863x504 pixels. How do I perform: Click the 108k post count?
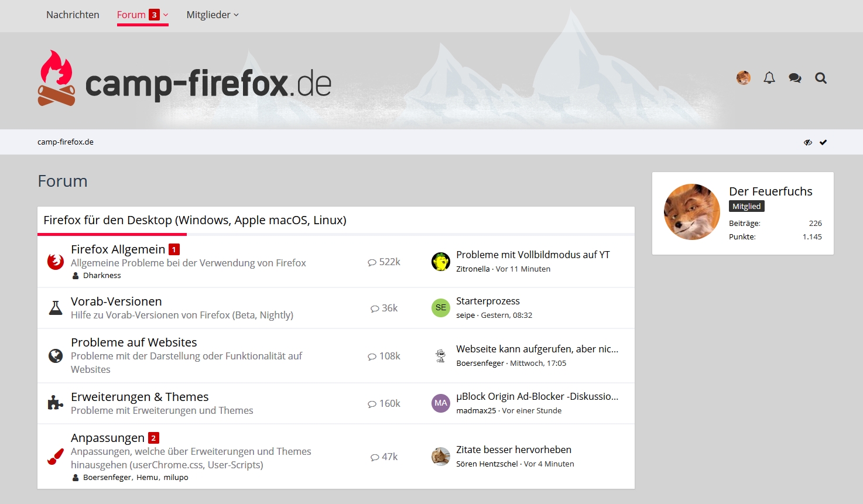(x=384, y=356)
